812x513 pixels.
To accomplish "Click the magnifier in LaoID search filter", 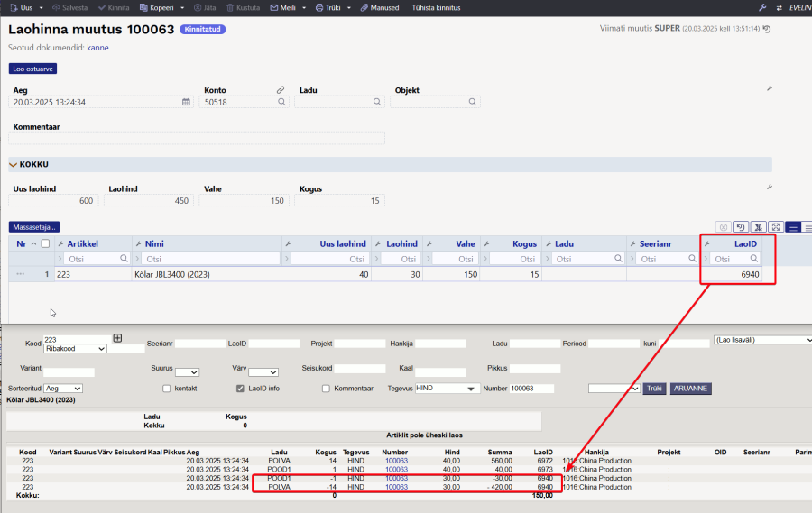I will pos(754,259).
